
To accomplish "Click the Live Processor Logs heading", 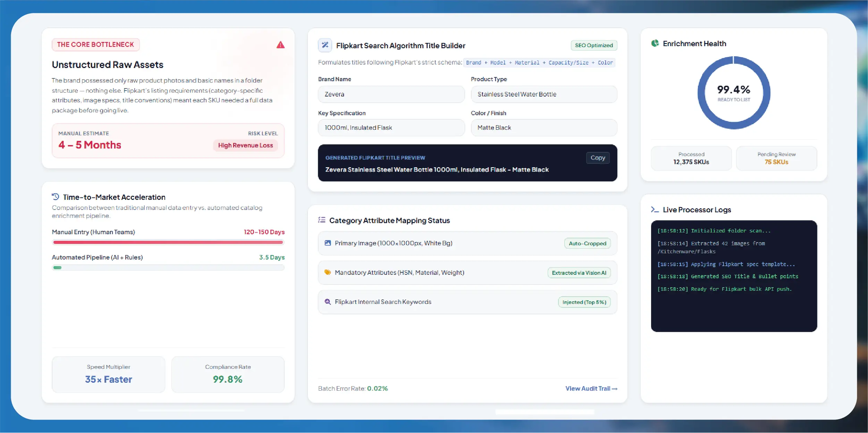I will point(697,210).
